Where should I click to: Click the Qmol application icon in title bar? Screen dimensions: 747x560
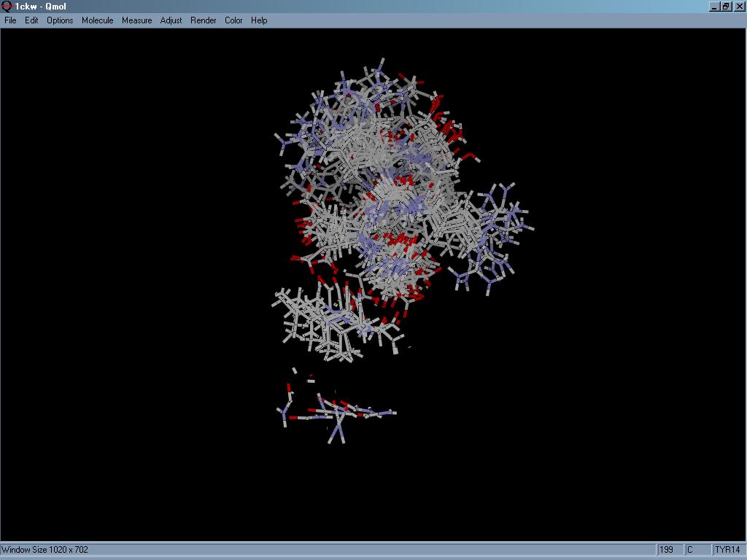7,6
